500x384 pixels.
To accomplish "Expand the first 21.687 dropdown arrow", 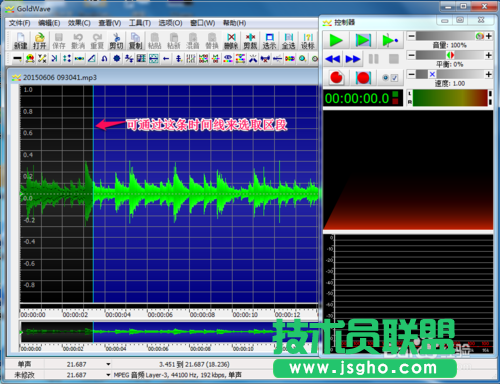I will [x=108, y=364].
